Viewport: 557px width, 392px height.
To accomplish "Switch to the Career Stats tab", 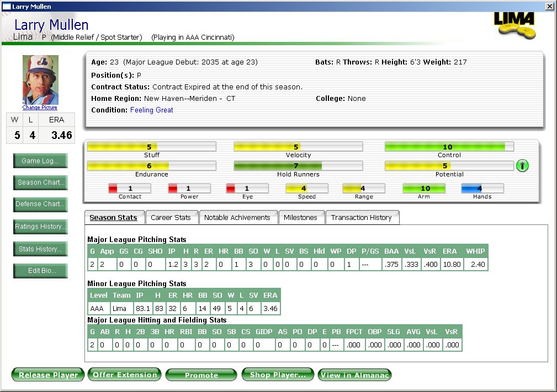I will pyautogui.click(x=171, y=217).
